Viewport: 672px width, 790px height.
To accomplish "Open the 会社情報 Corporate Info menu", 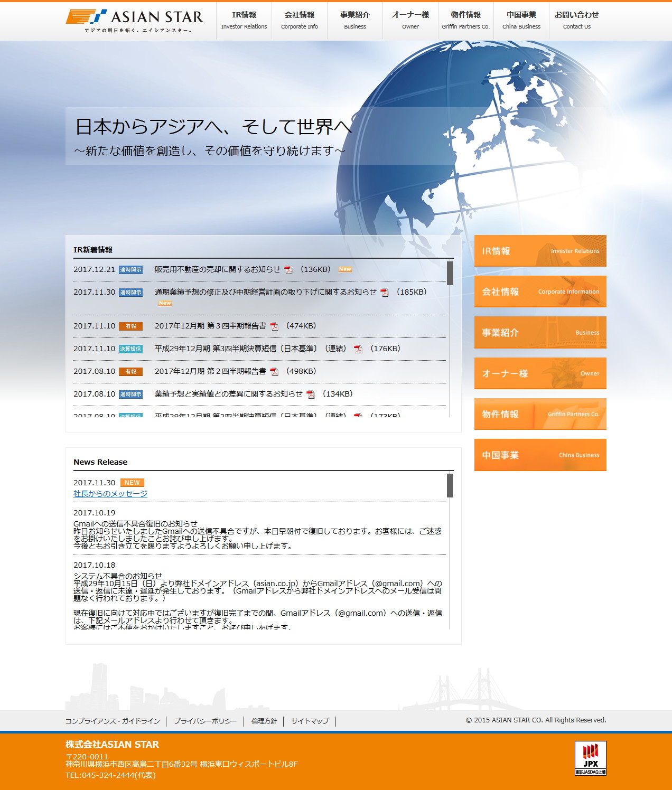I will [300, 20].
